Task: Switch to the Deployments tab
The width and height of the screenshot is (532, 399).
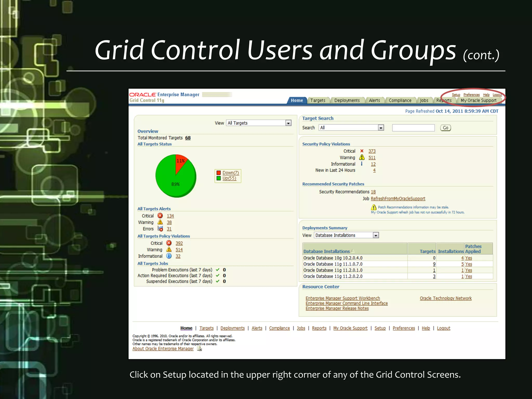Action: coord(347,100)
